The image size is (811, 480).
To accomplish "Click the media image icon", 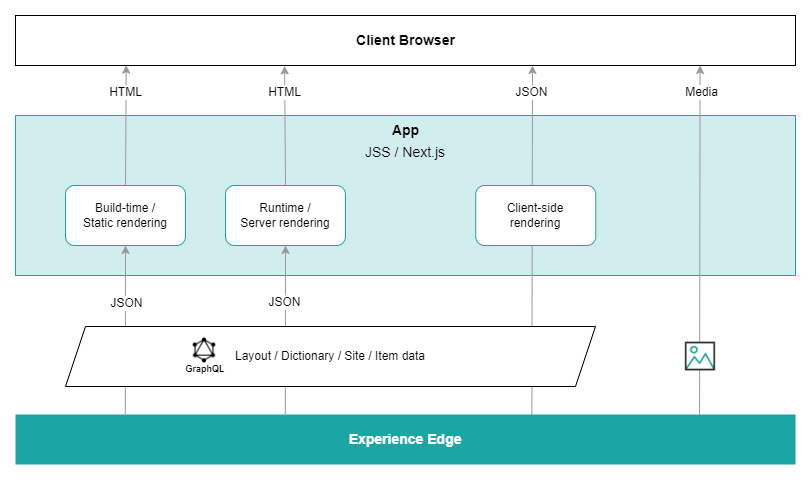I will tap(700, 356).
